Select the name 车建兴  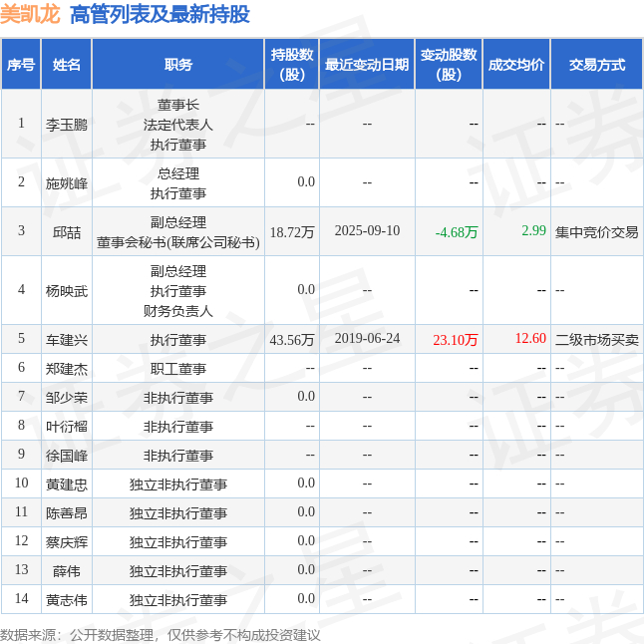click(x=67, y=340)
